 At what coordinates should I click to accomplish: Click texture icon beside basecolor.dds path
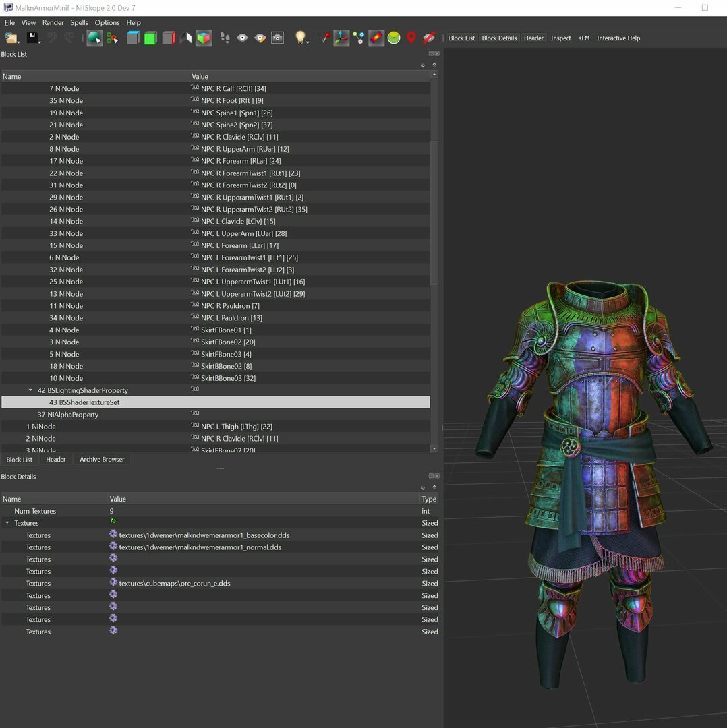(113, 535)
